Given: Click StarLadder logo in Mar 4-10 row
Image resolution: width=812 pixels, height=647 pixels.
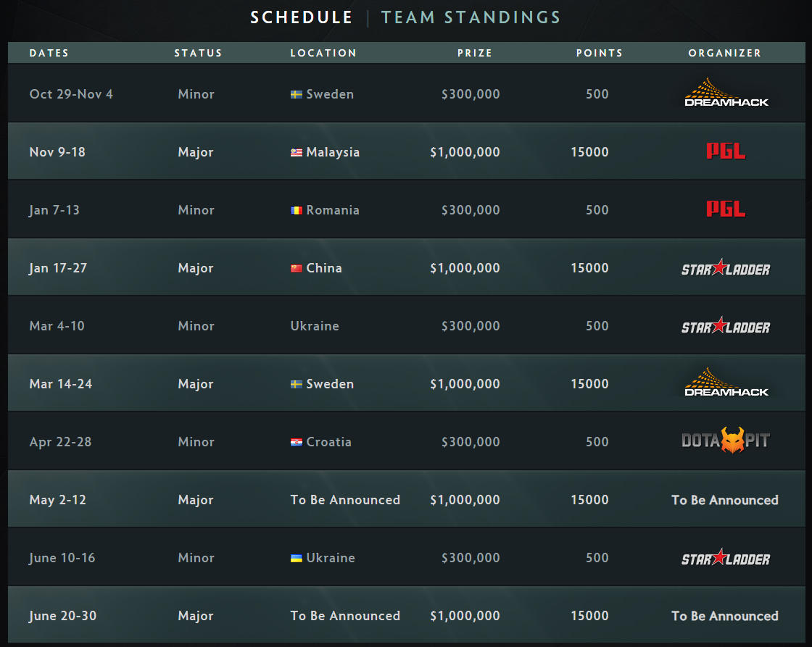Looking at the screenshot, I should [x=726, y=325].
